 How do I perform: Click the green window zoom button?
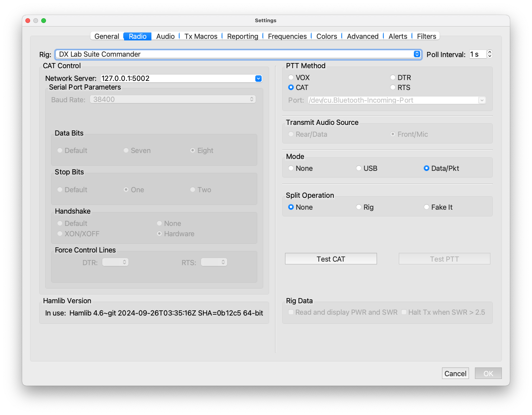tap(44, 21)
